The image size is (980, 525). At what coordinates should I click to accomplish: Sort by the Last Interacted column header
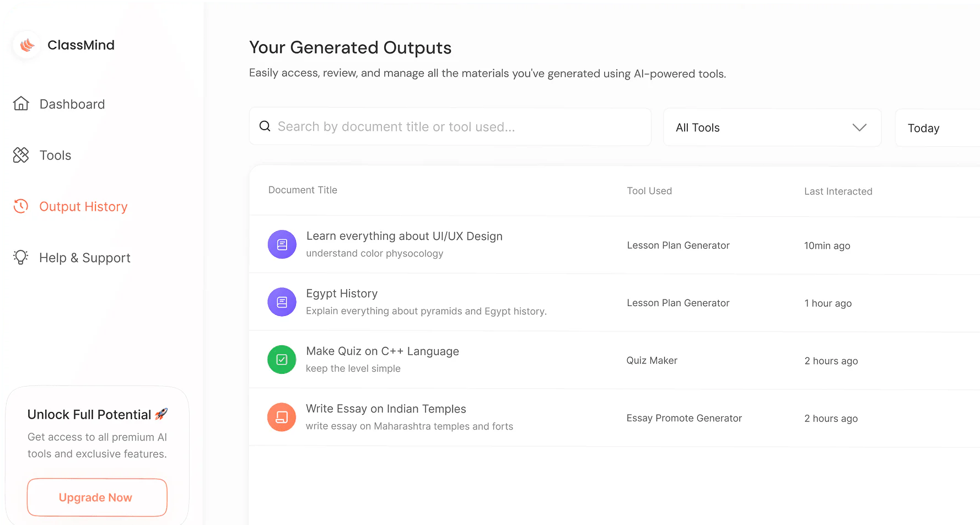[838, 191]
